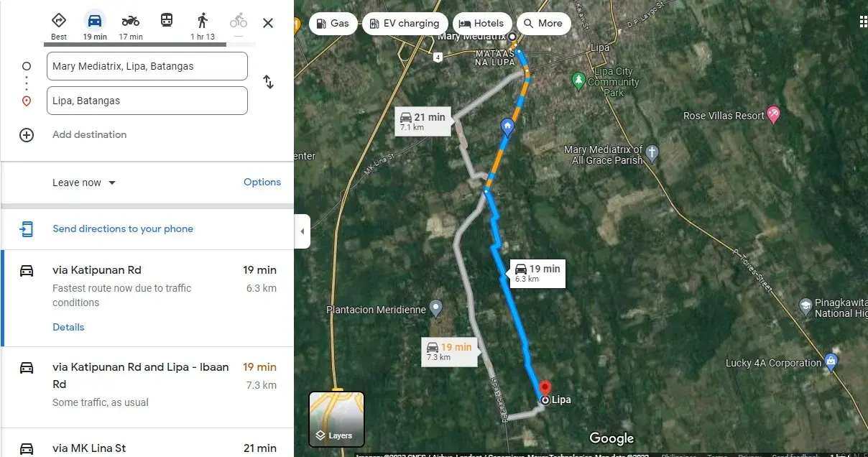Click Mary Mediatrix of All Grace Parish marker
Image resolution: width=868 pixels, height=457 pixels.
(652, 152)
